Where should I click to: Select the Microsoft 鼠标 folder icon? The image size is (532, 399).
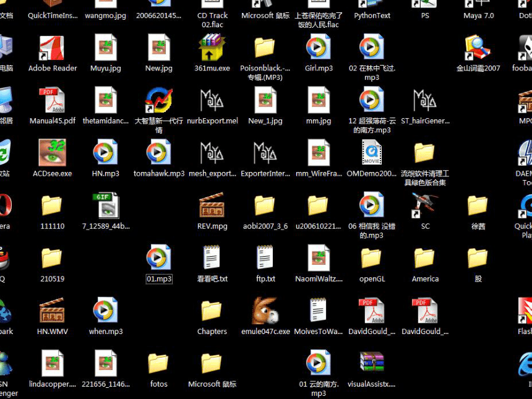click(212, 363)
